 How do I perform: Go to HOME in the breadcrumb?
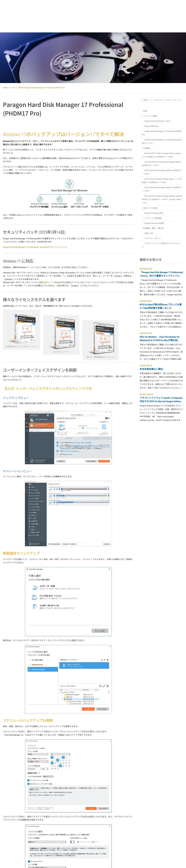[x=5, y=88]
